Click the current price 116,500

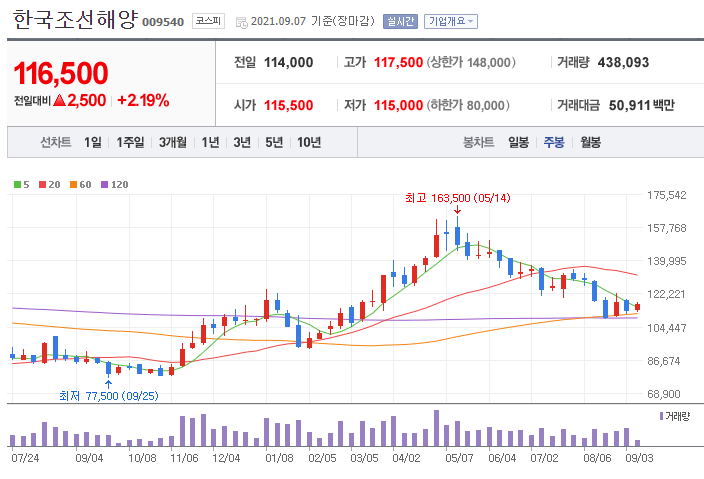(61, 73)
